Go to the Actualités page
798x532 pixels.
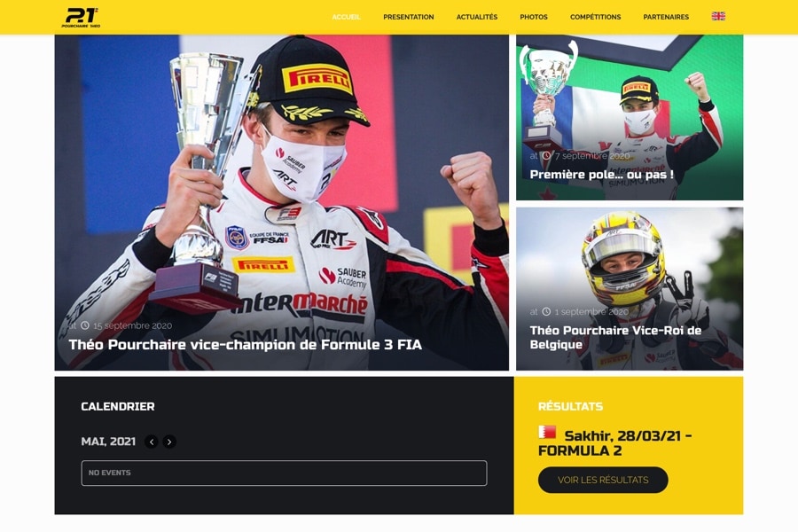point(477,17)
